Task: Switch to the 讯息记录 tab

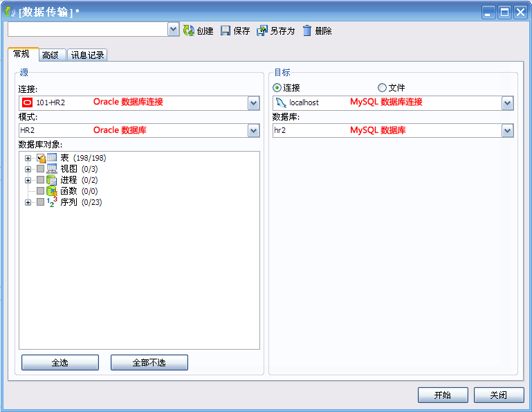Action: 88,55
